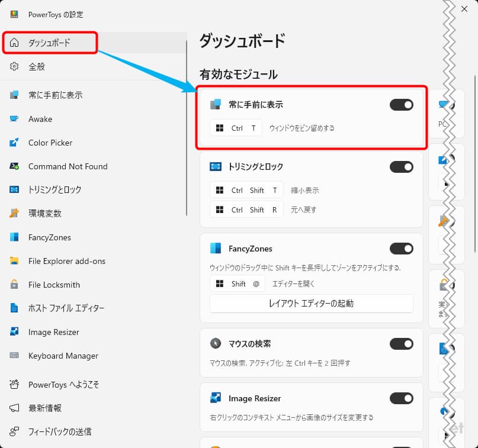Image resolution: width=478 pixels, height=448 pixels.
Task: Open トリミングとロック from the sidebar list
Action: (x=93, y=190)
